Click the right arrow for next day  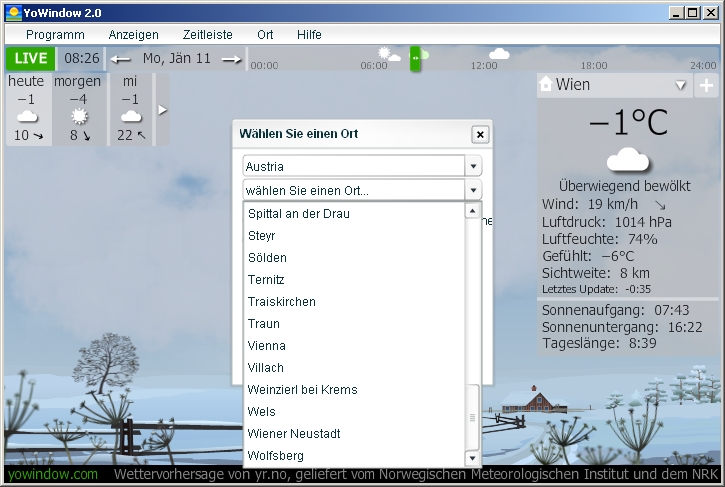[x=232, y=59]
